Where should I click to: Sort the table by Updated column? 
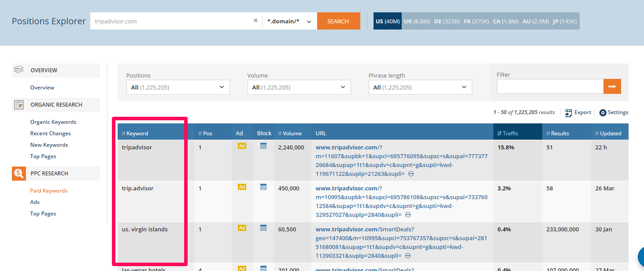coord(608,134)
